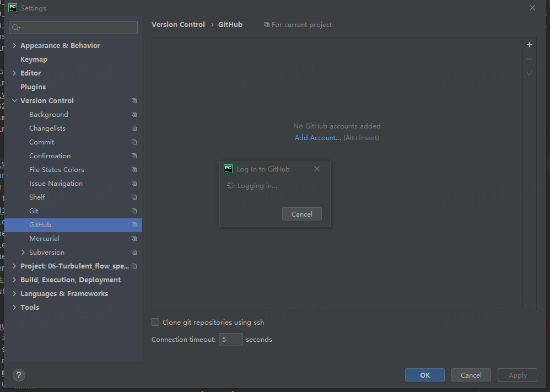Click project-level icon beside Subversion
Screen dimensions: 550x392
click(134, 253)
